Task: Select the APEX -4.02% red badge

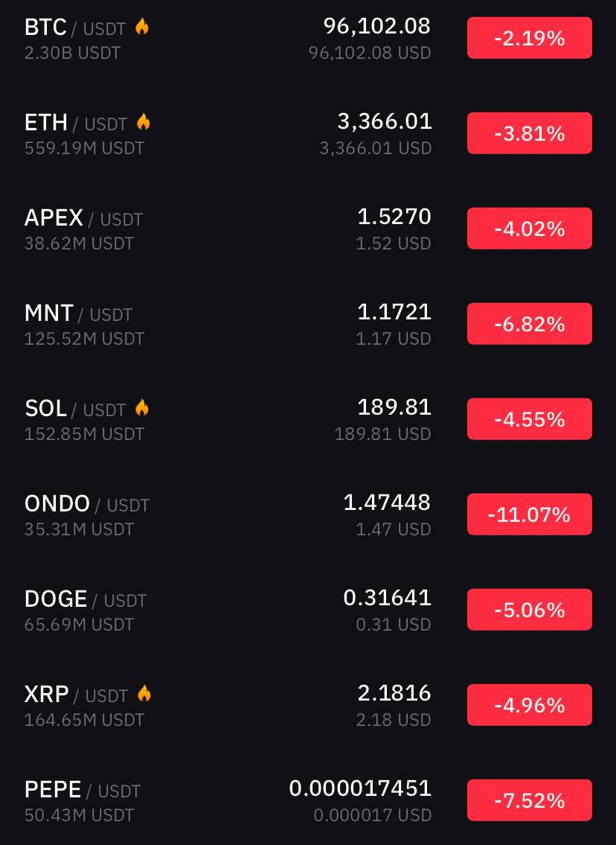Action: 529,229
